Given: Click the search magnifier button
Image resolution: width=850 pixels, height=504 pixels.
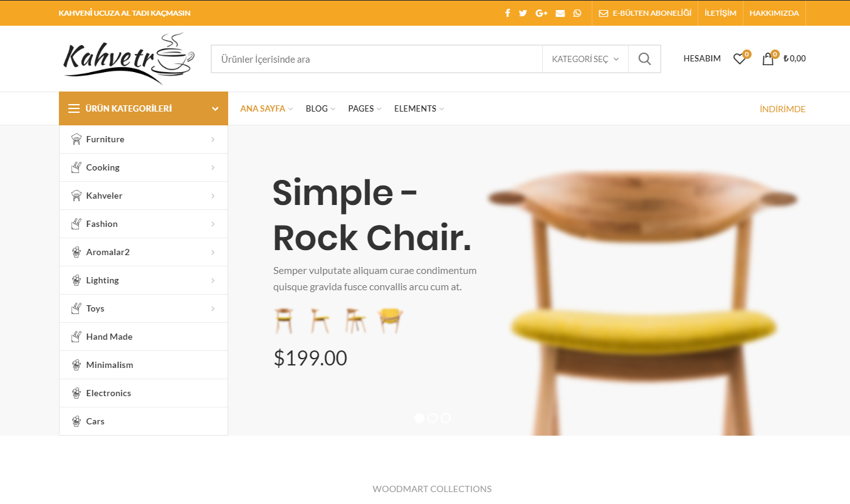Looking at the screenshot, I should tap(644, 59).
